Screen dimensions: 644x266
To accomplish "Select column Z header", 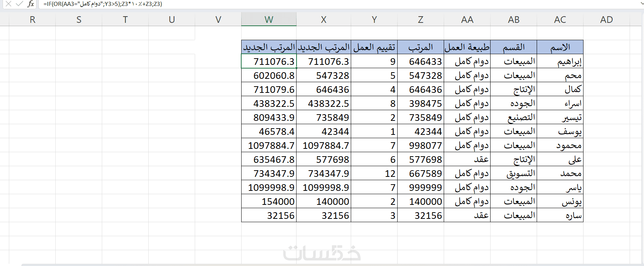I will [x=420, y=20].
